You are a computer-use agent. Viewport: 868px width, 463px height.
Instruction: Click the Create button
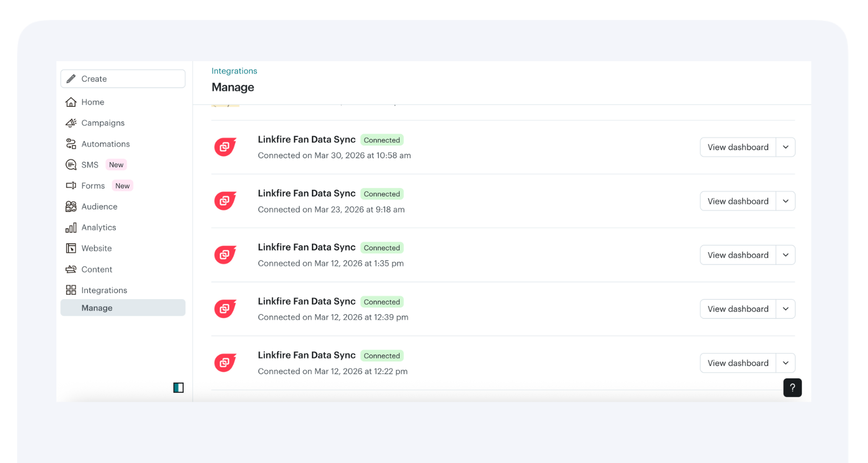[x=123, y=79]
